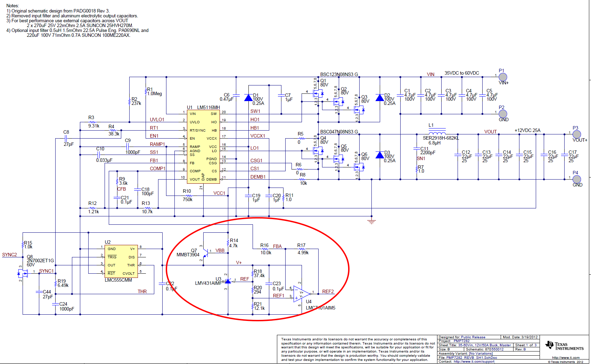Select the C8 27pF capacitor symbol
Image resolution: width=591 pixels, height=364 pixels.
[x=66, y=138]
